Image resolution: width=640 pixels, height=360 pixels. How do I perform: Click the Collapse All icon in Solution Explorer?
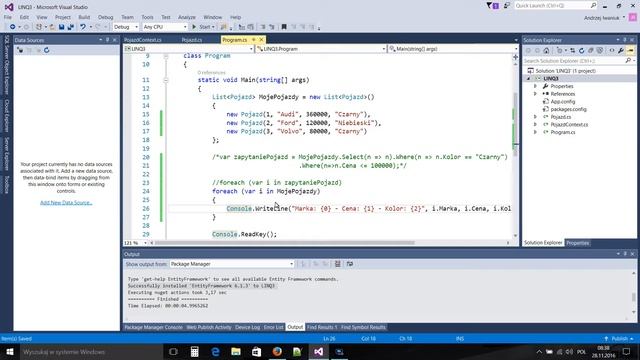[591, 51]
